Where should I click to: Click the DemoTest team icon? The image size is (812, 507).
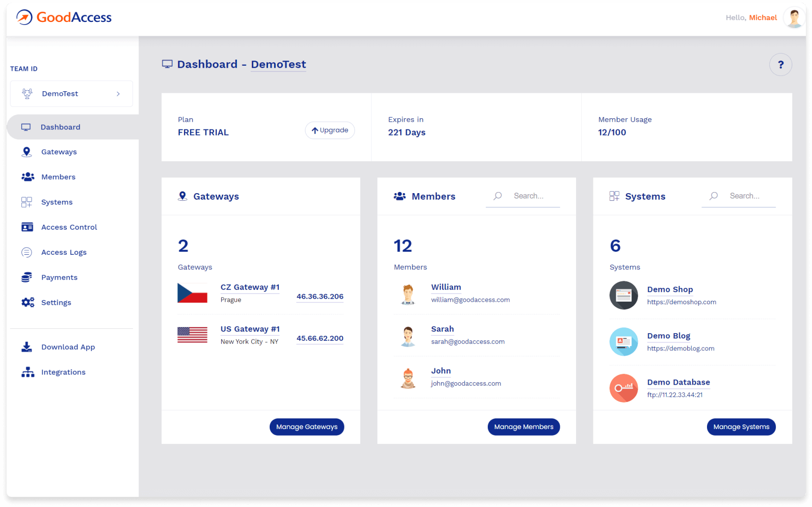pos(27,94)
